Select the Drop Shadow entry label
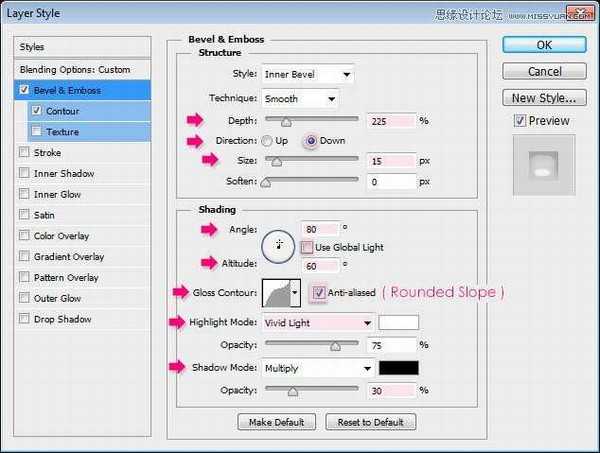The height and width of the screenshot is (453, 600). pos(63,319)
